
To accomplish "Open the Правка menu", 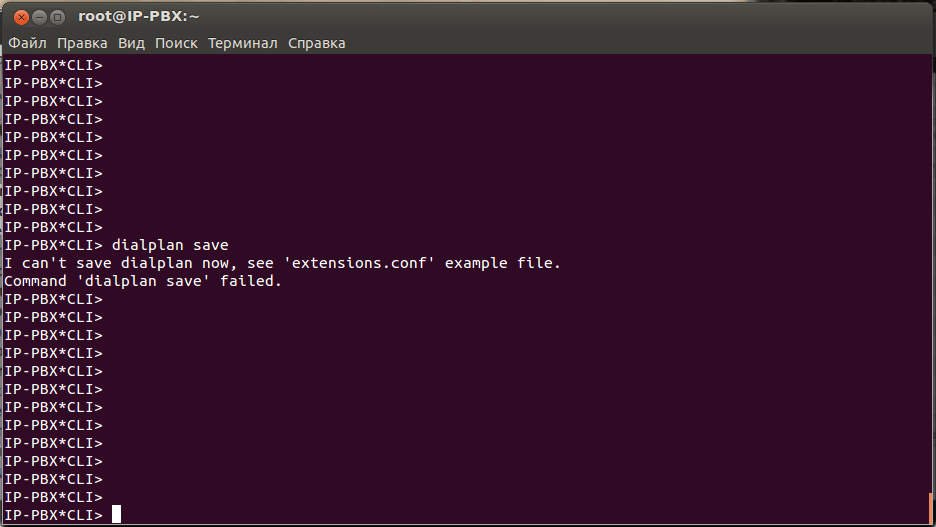I will [x=82, y=43].
